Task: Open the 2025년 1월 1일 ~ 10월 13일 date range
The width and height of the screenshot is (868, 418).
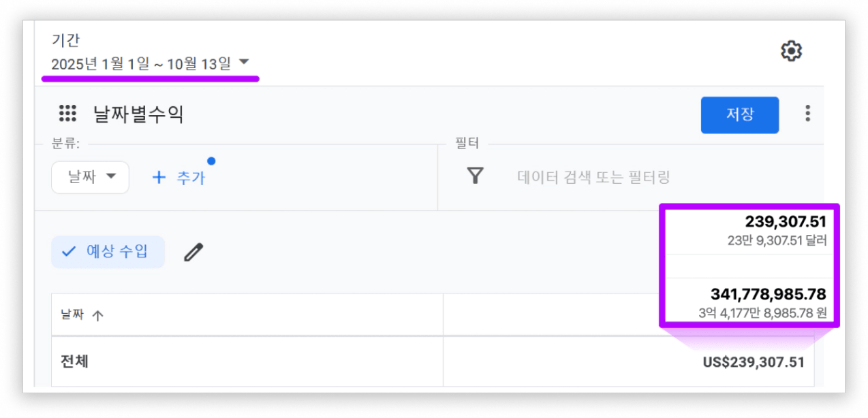Action: pos(141,65)
